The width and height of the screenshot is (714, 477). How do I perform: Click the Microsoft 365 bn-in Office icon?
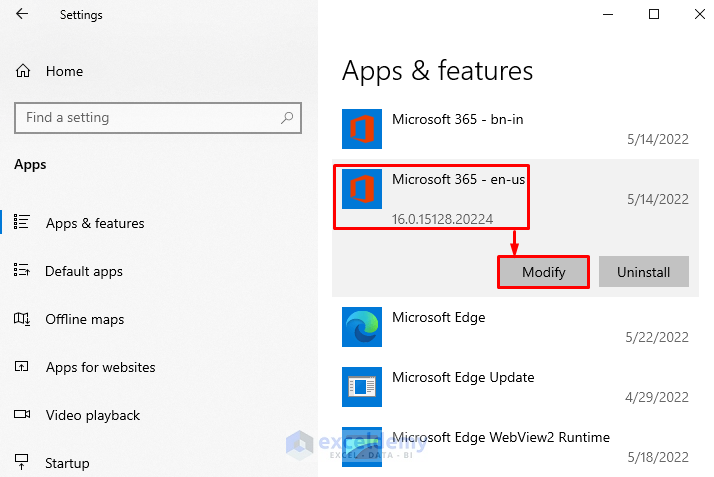click(361, 131)
